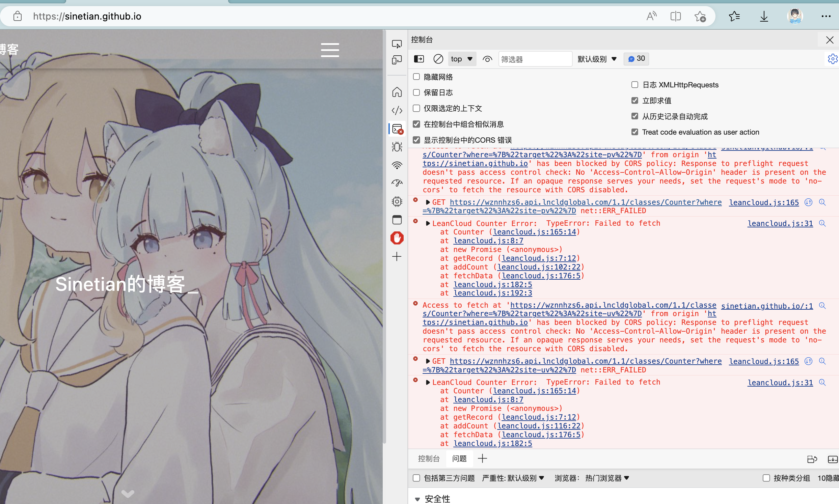Image resolution: width=839 pixels, height=504 pixels.
Task: Open the Sources bug icon panel
Action: [397, 147]
